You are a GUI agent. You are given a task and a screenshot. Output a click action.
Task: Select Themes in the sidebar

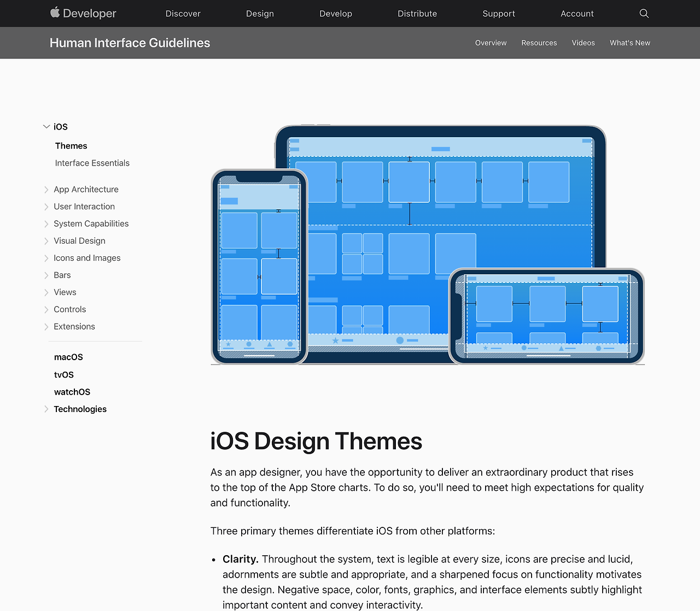click(x=71, y=146)
